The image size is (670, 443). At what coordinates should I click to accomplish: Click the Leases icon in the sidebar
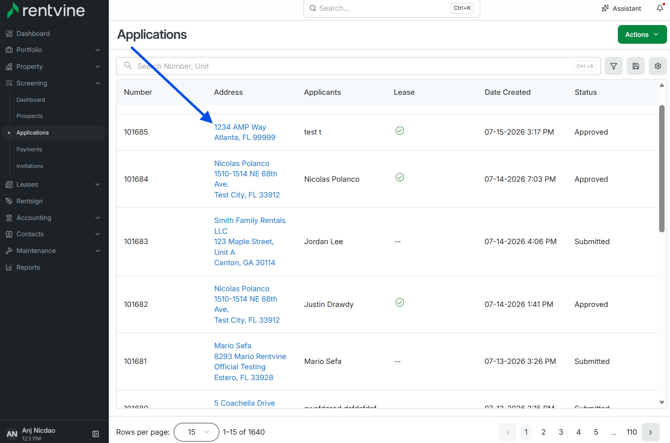tap(9, 185)
